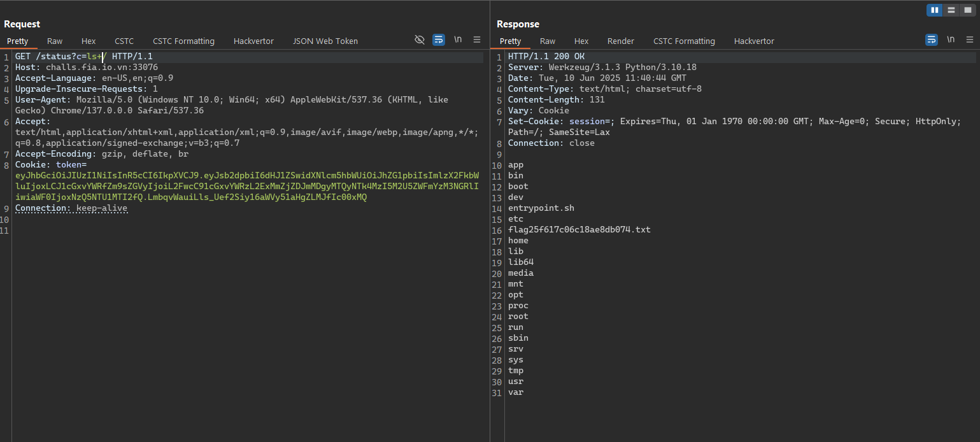Open the Response Render tab
Screen dimensions: 980x442
[x=621, y=41]
